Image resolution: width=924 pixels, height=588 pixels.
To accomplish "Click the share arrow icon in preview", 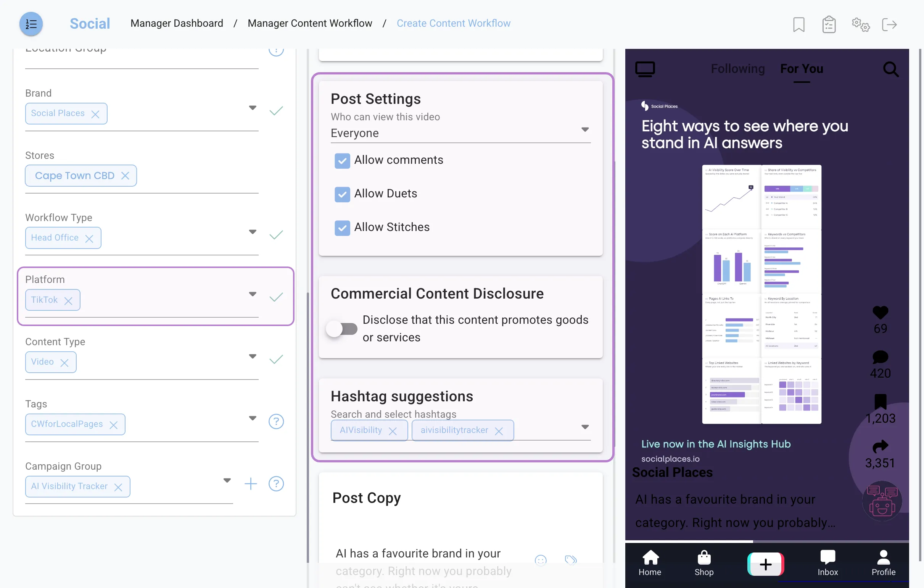I will click(880, 446).
